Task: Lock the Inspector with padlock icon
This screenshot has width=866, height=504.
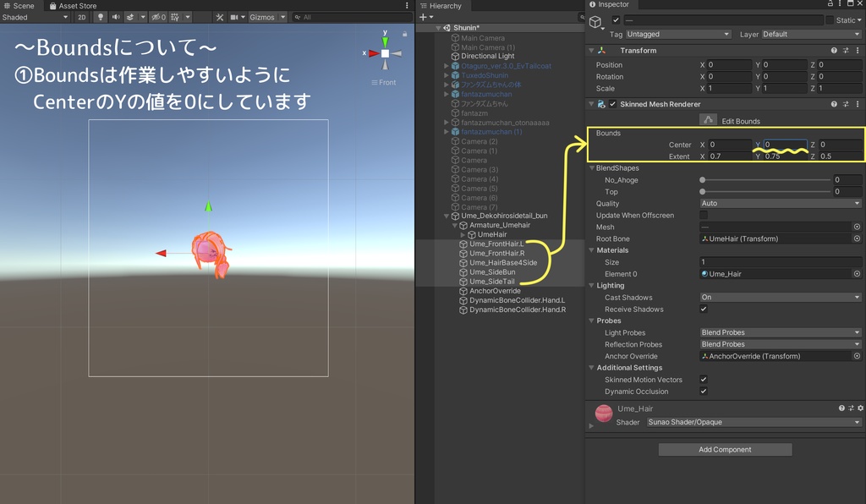Action: [830, 4]
